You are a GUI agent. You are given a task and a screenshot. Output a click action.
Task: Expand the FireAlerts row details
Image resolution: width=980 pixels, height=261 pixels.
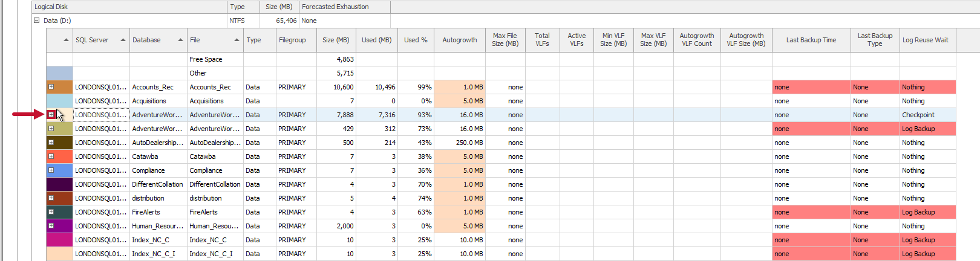(x=51, y=212)
